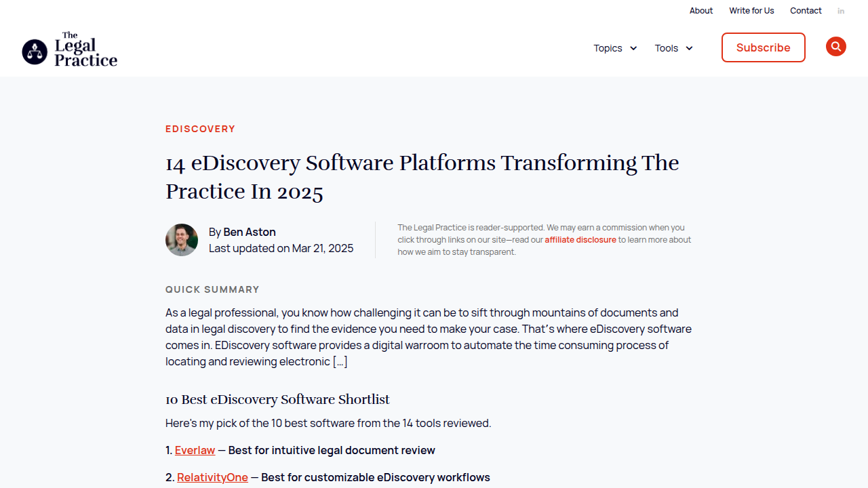Click the 'Last updated on Mar 21, 2025' text
The height and width of the screenshot is (488, 868).
click(281, 248)
